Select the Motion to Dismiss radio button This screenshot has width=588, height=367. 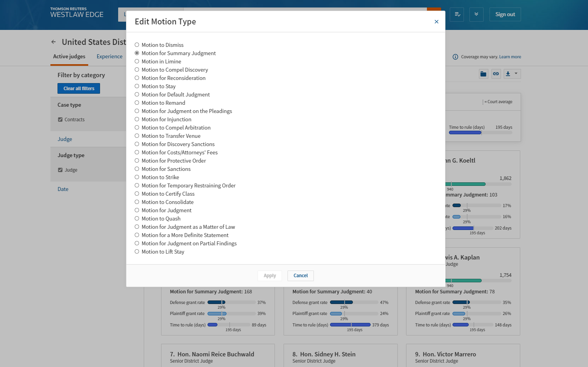coord(137,45)
